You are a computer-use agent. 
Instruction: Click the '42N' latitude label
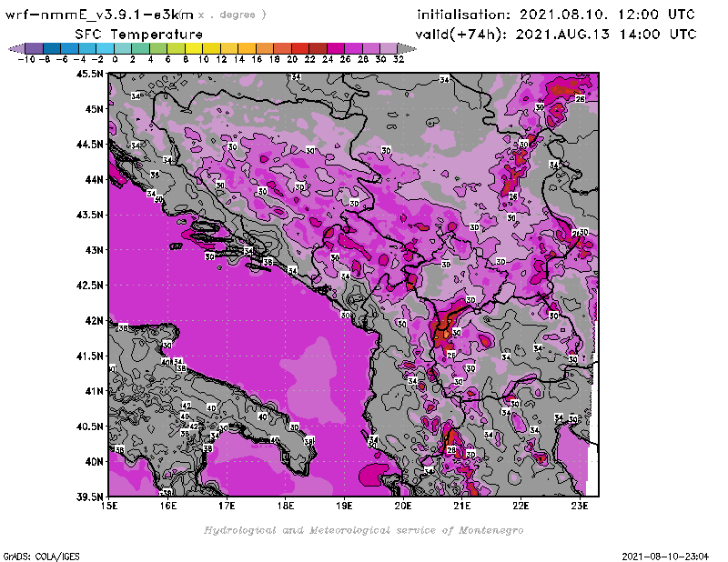(x=94, y=321)
